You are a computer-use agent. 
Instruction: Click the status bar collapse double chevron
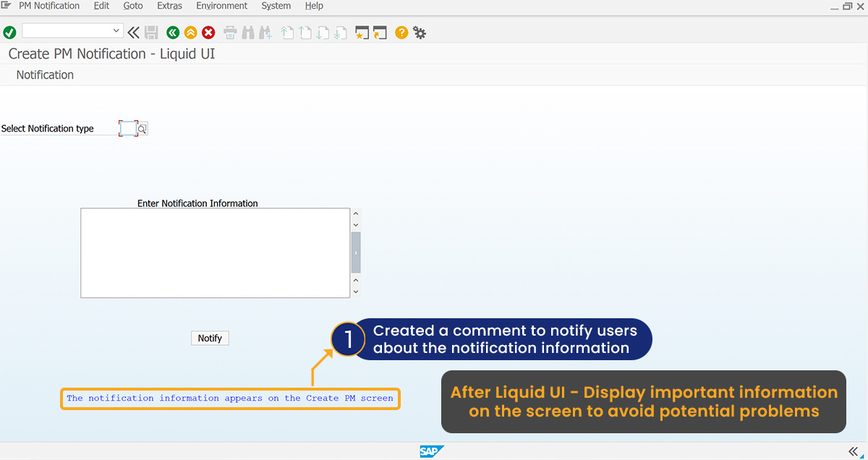(854, 451)
